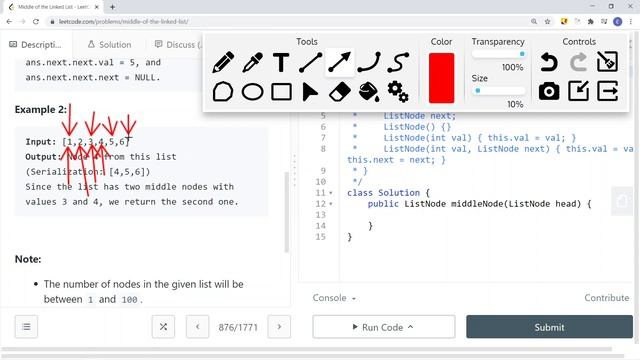Redo the drawing stroke
Viewport: 640px width, 360px height.
pyautogui.click(x=578, y=62)
